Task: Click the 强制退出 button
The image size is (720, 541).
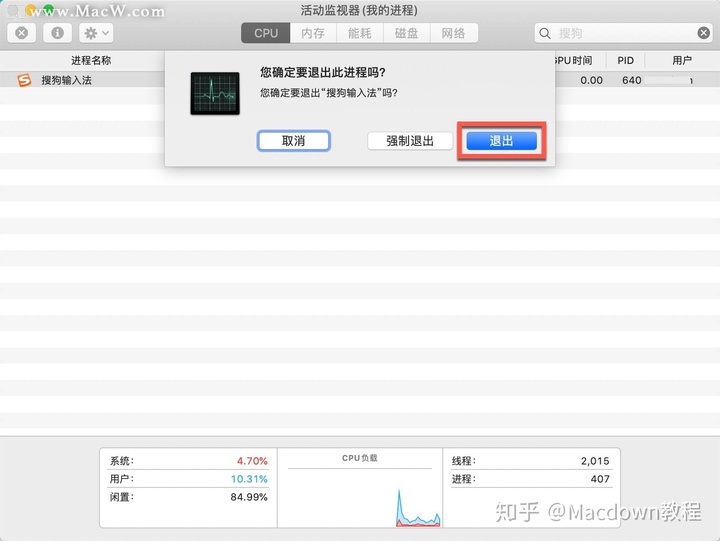Action: pos(410,141)
